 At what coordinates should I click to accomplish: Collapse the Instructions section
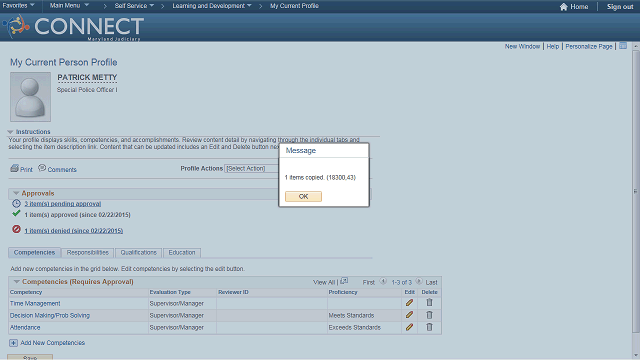10,132
